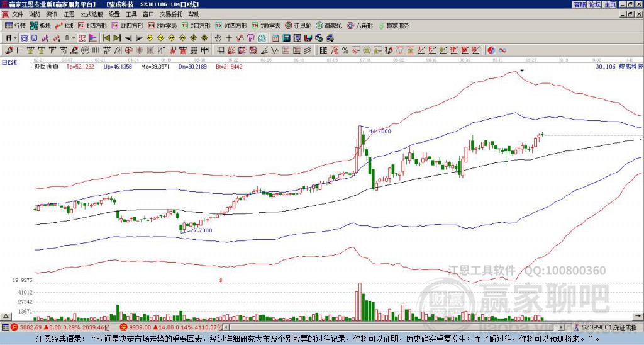This screenshot has width=644, height=345.
Task: Click the 9939.00 index status entry
Action: click(x=170, y=327)
